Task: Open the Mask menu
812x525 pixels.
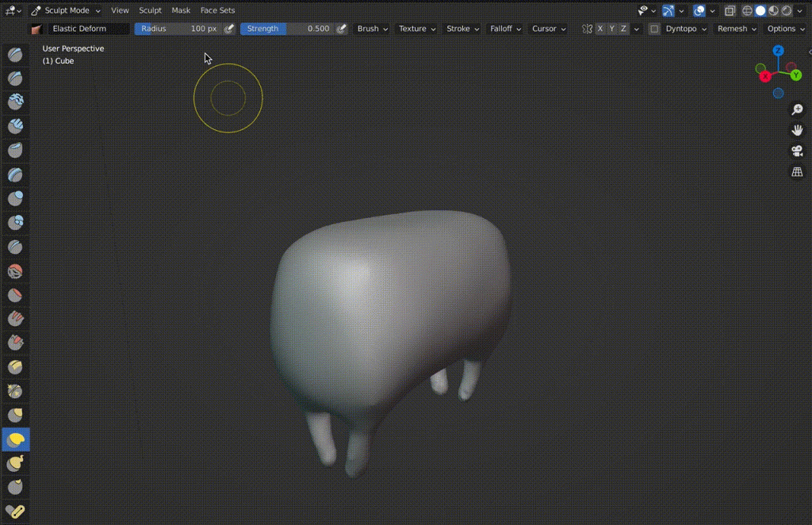Action: point(181,10)
